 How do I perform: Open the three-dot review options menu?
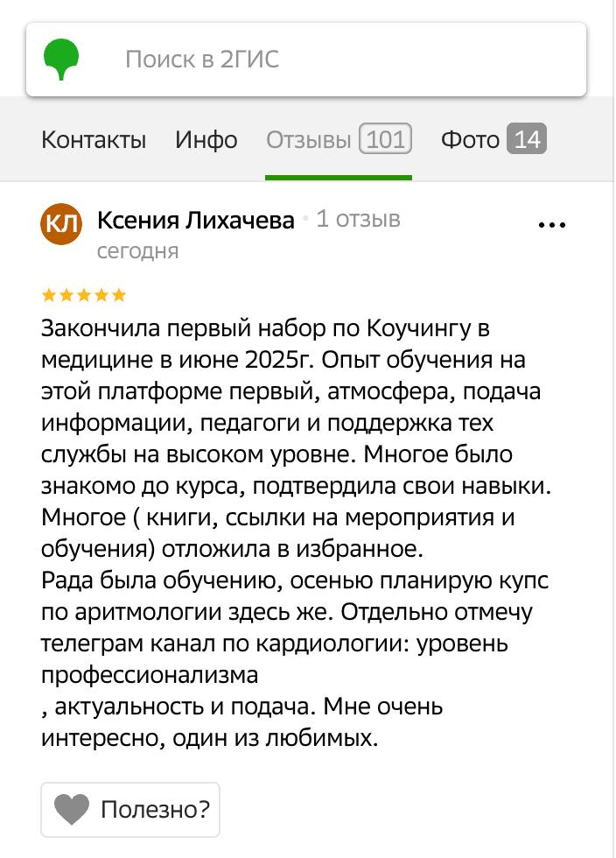coord(552,224)
